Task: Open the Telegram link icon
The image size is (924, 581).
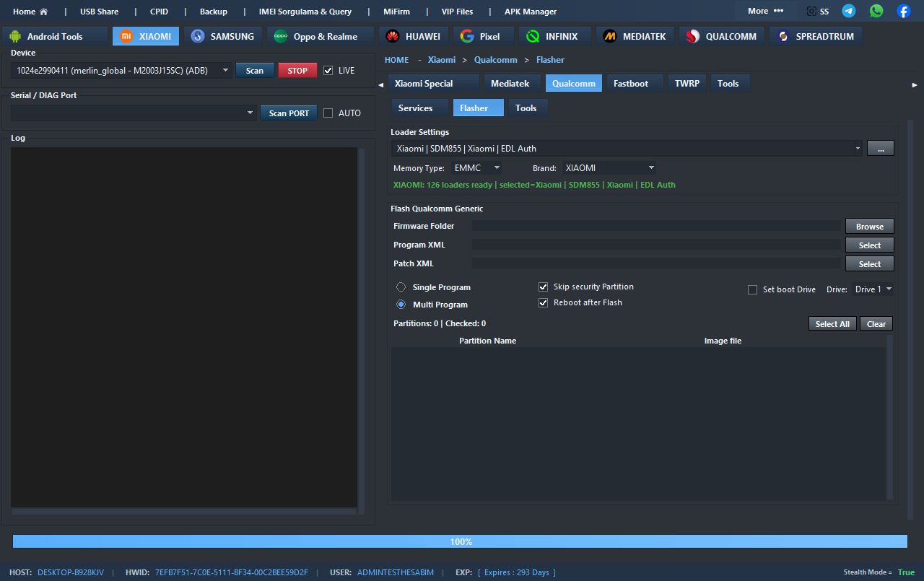Action: click(x=849, y=11)
